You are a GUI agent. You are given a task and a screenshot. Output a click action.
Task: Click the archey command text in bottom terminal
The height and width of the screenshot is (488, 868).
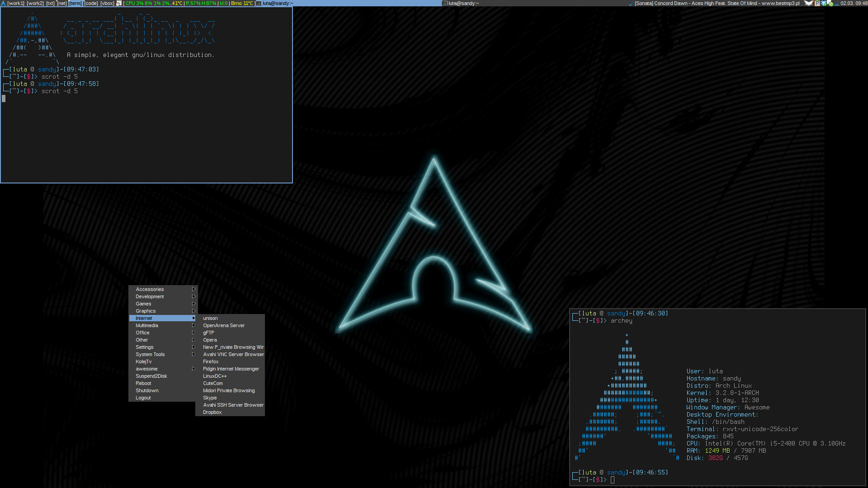[621, 321]
